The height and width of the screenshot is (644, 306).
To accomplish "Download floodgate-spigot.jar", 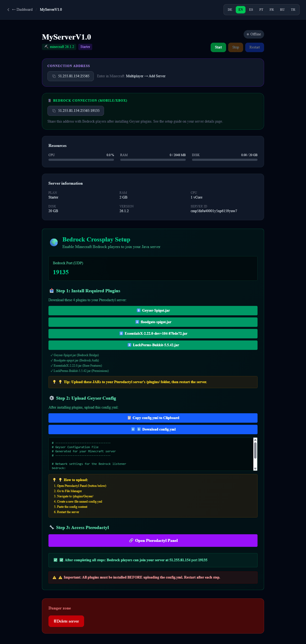I will click(x=153, y=322).
